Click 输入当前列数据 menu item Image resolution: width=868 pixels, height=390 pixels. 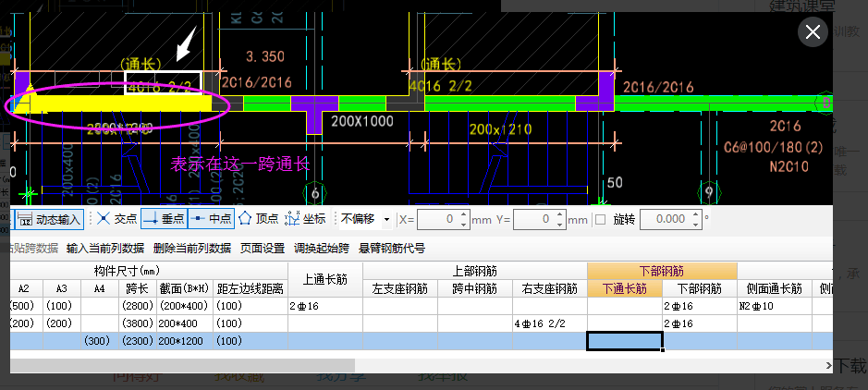[105, 249]
